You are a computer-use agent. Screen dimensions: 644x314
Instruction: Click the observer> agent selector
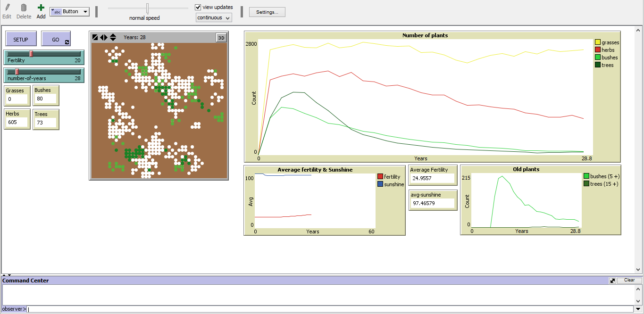coord(14,309)
